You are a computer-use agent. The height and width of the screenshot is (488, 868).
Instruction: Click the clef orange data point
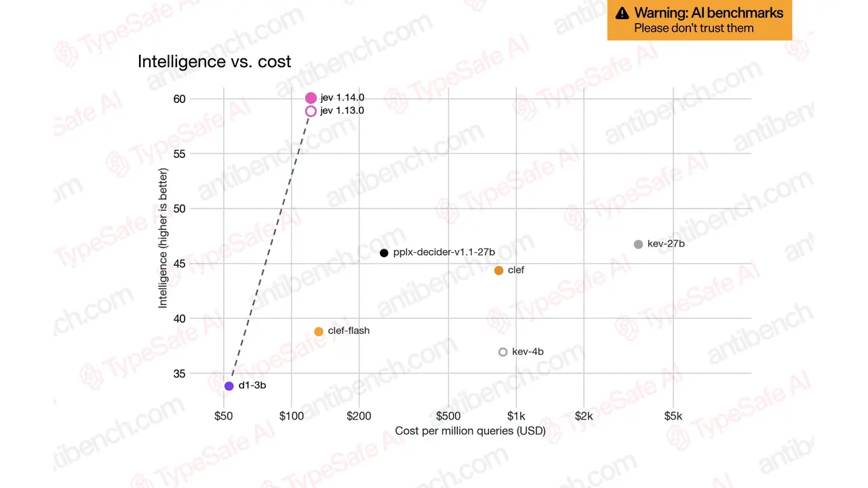499,270
